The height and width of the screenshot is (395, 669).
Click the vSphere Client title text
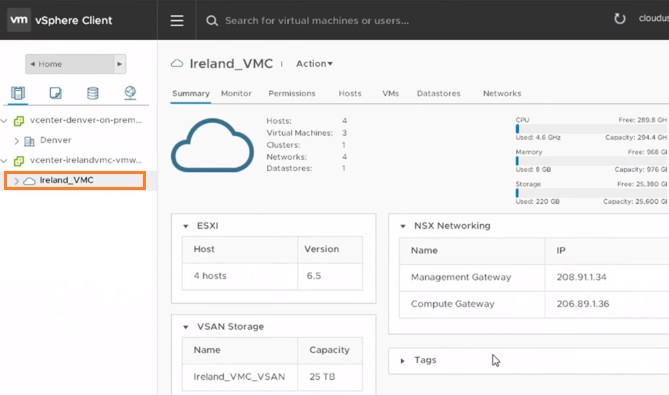(x=73, y=20)
